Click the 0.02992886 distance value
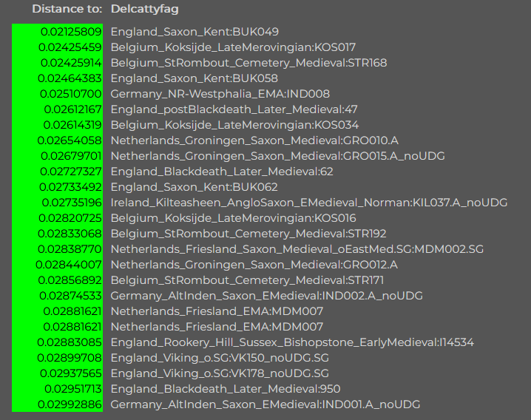 [71, 404]
